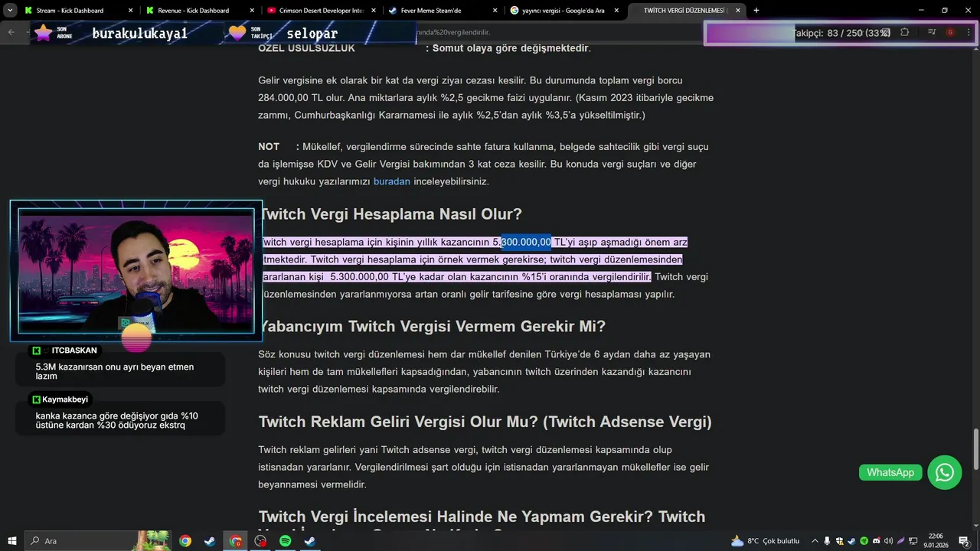
Task: Open network connection tray icon
Action: (x=913, y=541)
